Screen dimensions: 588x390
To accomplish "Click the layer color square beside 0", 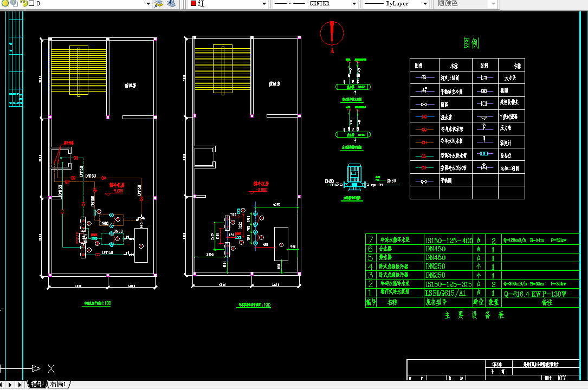I will (32, 3).
